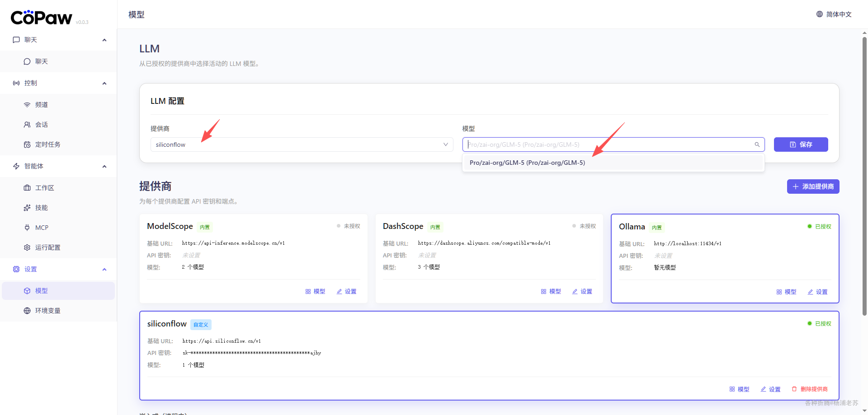Viewport: 868px width, 415px height.
Task: Click the 设置 section chip icon
Action: (16, 269)
